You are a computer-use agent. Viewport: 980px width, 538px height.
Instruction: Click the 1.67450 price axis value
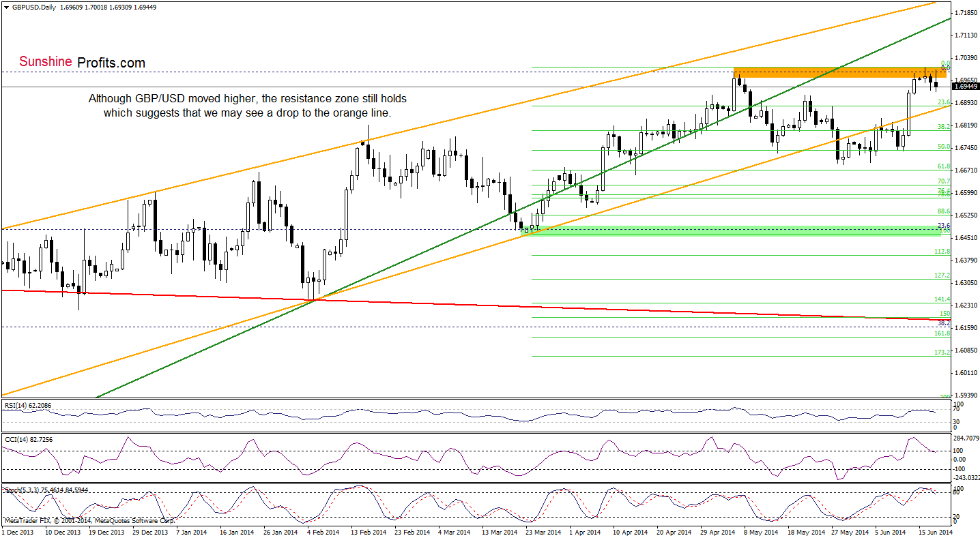967,147
